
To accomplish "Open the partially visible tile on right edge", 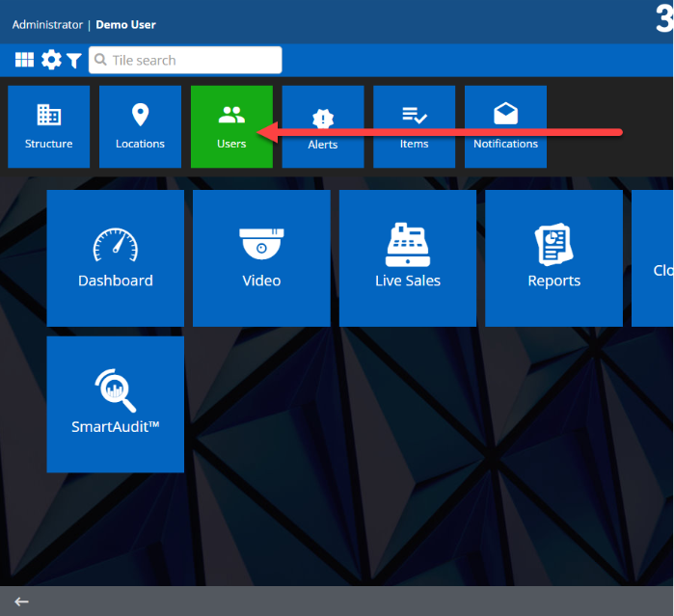I will point(656,257).
